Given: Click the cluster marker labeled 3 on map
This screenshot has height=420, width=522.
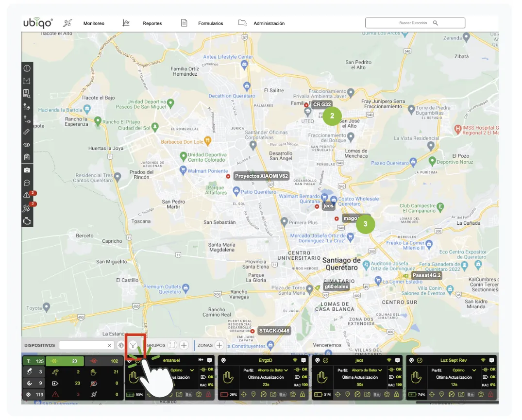Looking at the screenshot, I should (x=365, y=224).
